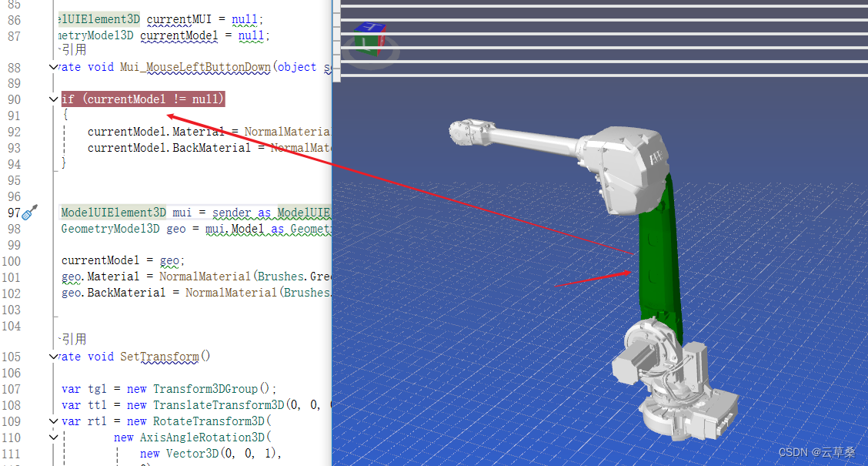Viewport: 868px width, 466px height.
Task: Collapse the SetTransform method at line 105
Action: click(x=53, y=357)
